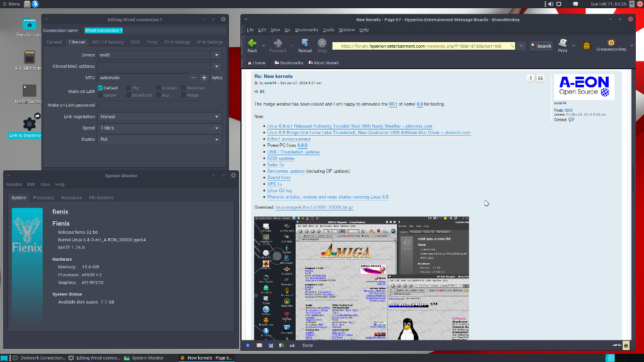Click the composer icon in BrassMonkey status bar
This screenshot has width=644, height=362.
tap(270, 345)
